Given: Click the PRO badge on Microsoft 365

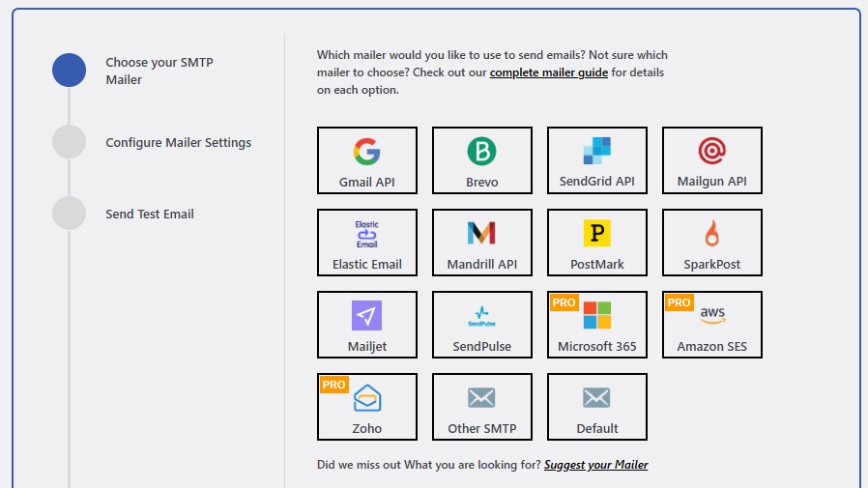Looking at the screenshot, I should point(564,302).
